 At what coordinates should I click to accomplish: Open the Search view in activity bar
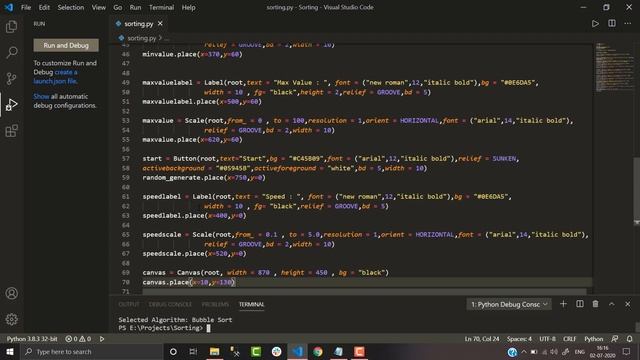(x=11, y=52)
